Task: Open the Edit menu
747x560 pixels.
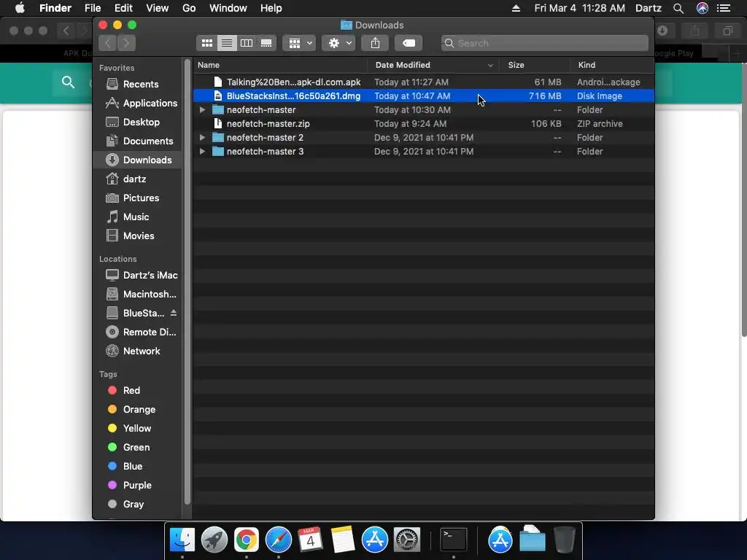Action: (x=123, y=8)
